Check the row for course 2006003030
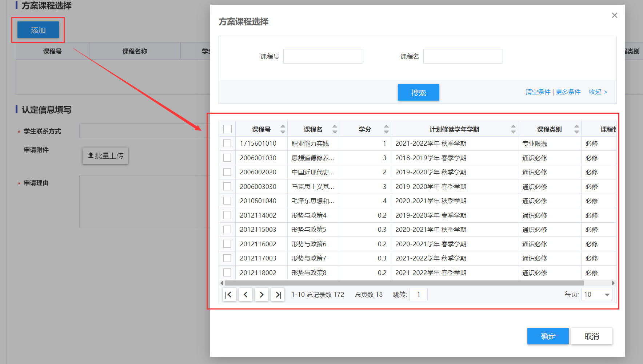The height and width of the screenshot is (364, 643). tap(227, 186)
